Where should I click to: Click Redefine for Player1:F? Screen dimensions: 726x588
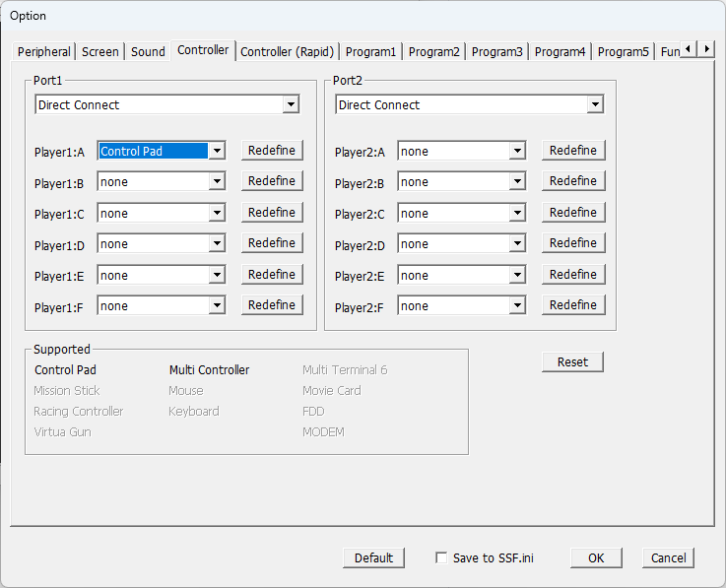click(x=272, y=305)
